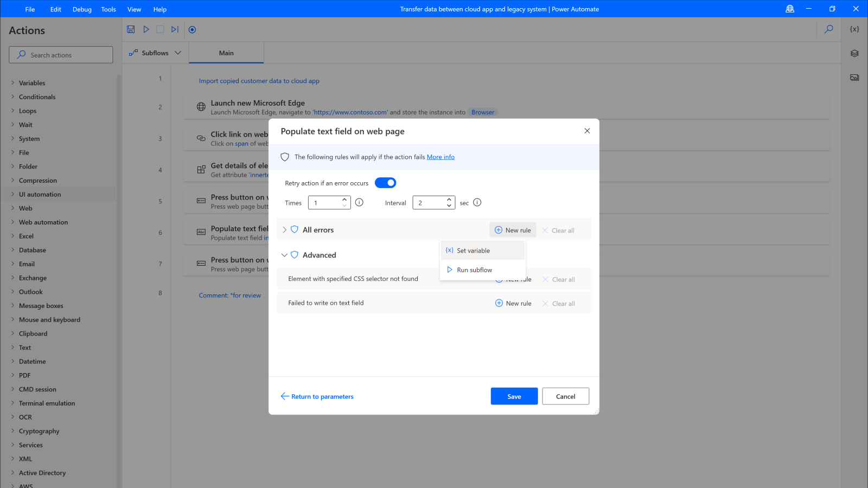Collapse the Advanced error section
The height and width of the screenshot is (488, 868).
point(284,255)
